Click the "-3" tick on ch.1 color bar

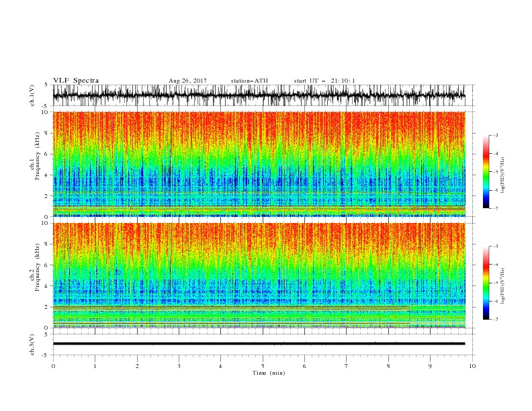pyautogui.click(x=496, y=135)
